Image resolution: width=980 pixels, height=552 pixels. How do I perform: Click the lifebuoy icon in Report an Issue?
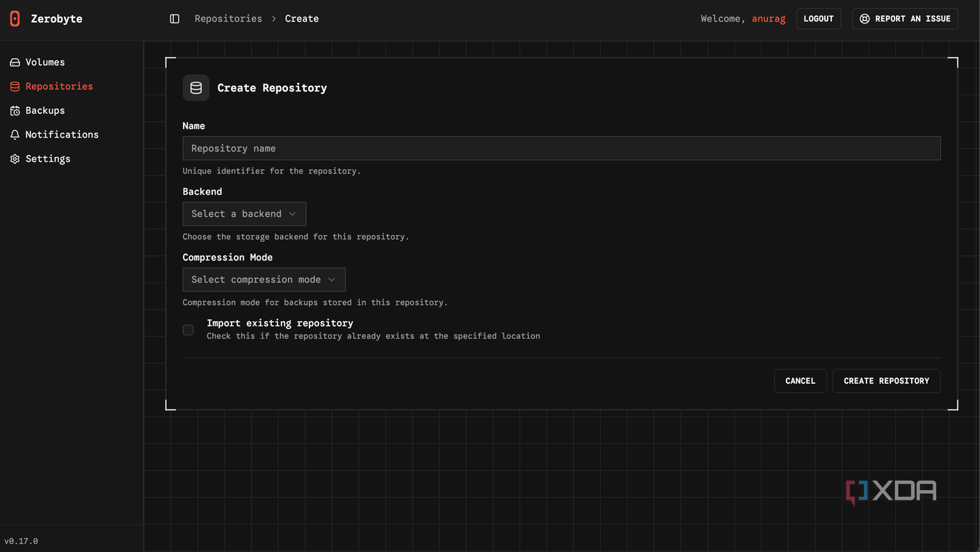pyautogui.click(x=865, y=19)
